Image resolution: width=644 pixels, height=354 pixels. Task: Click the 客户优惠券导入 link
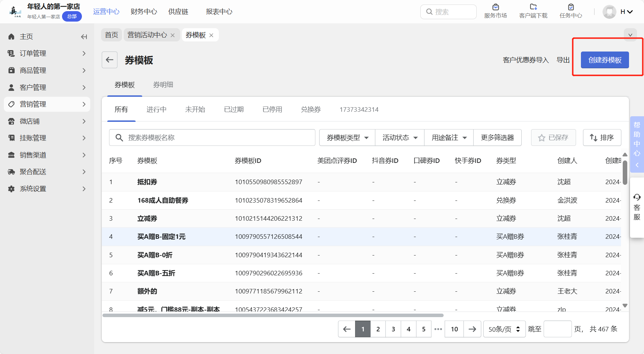(x=526, y=60)
